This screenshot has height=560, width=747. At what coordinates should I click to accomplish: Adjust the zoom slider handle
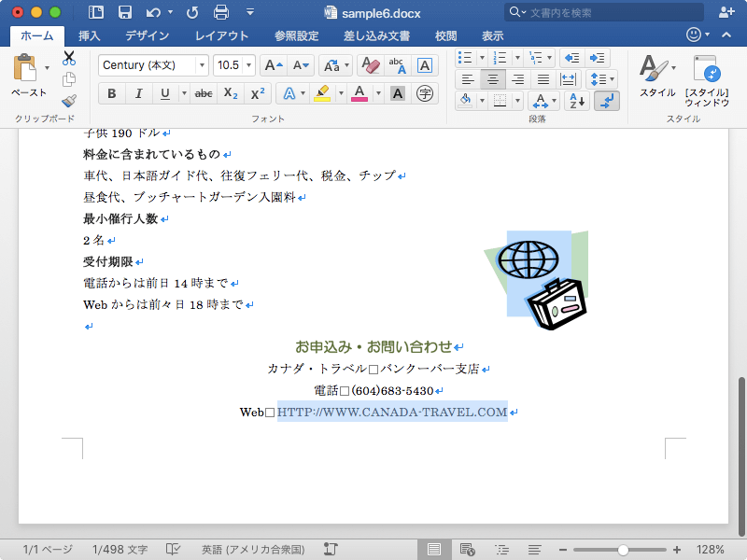click(x=623, y=550)
